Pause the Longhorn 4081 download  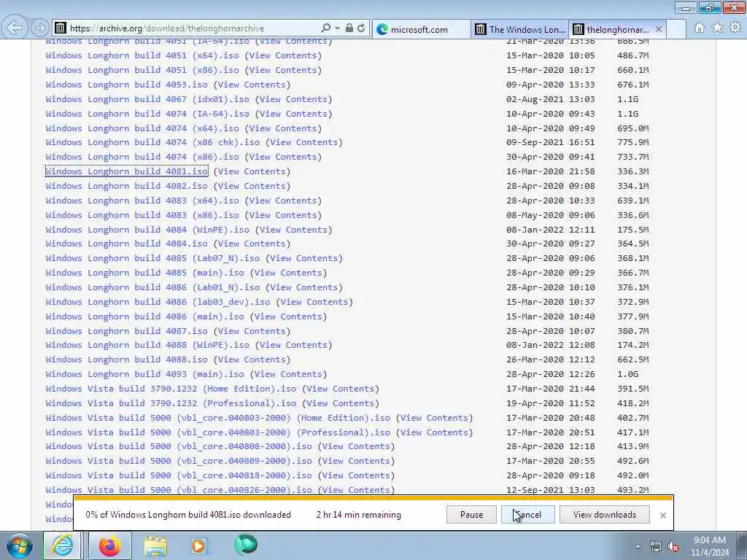[471, 515]
